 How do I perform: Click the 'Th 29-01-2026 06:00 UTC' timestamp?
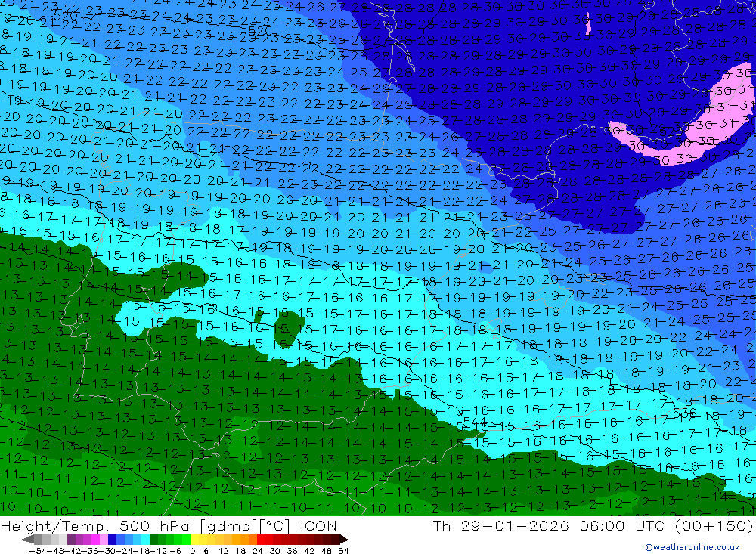547,525
